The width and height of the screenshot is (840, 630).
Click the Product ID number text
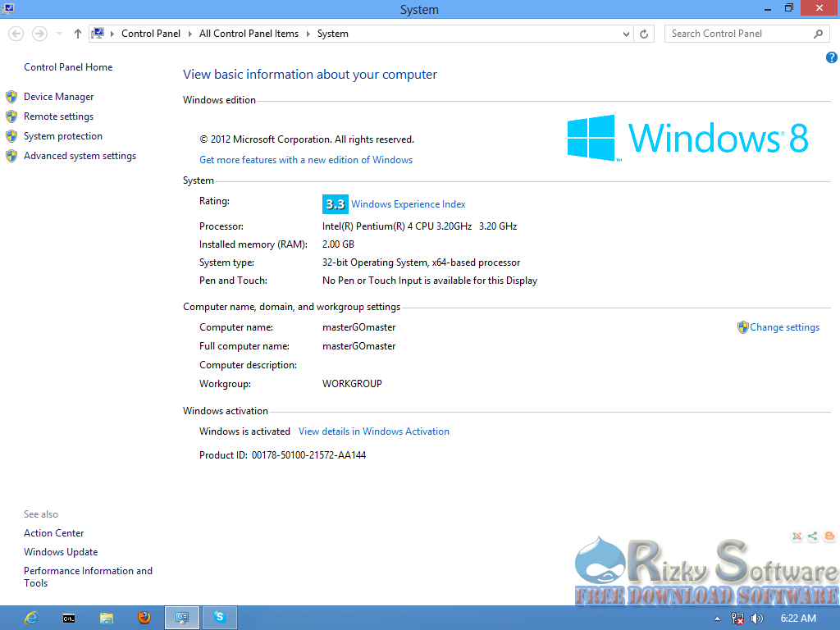[308, 454]
